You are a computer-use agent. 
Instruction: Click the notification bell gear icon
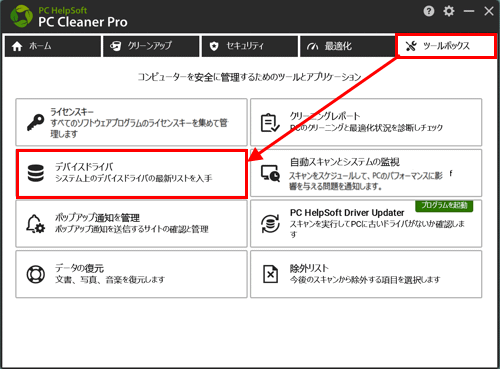35,224
